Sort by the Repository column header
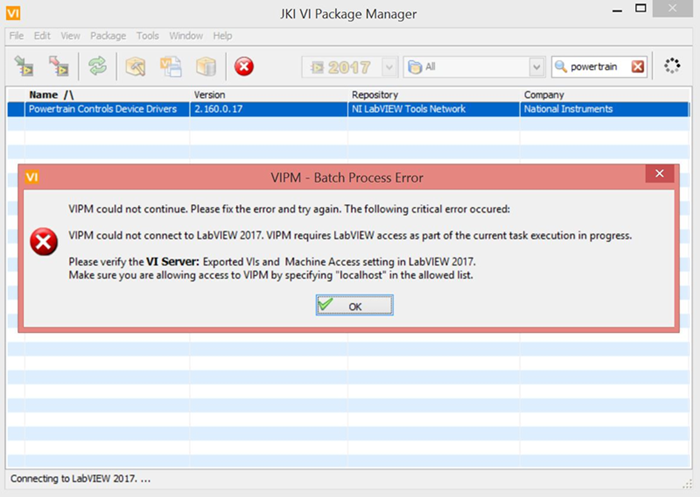This screenshot has width=700, height=497. pos(433,95)
